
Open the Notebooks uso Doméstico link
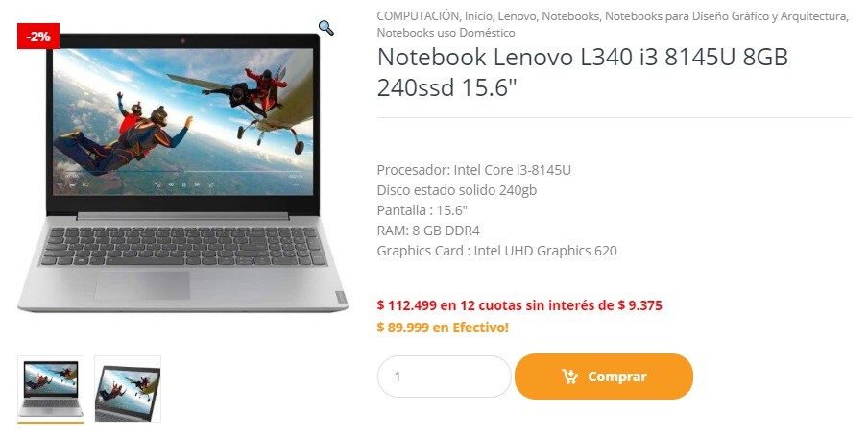click(x=446, y=33)
